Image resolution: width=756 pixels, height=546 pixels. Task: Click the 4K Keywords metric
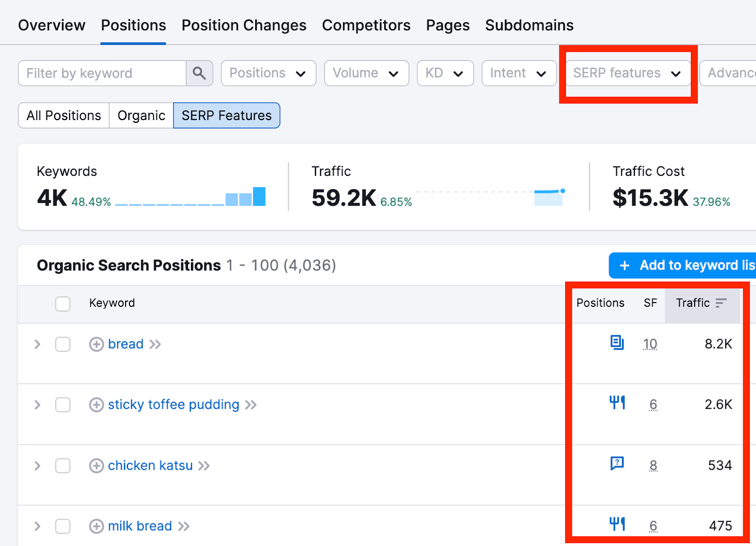(x=52, y=198)
